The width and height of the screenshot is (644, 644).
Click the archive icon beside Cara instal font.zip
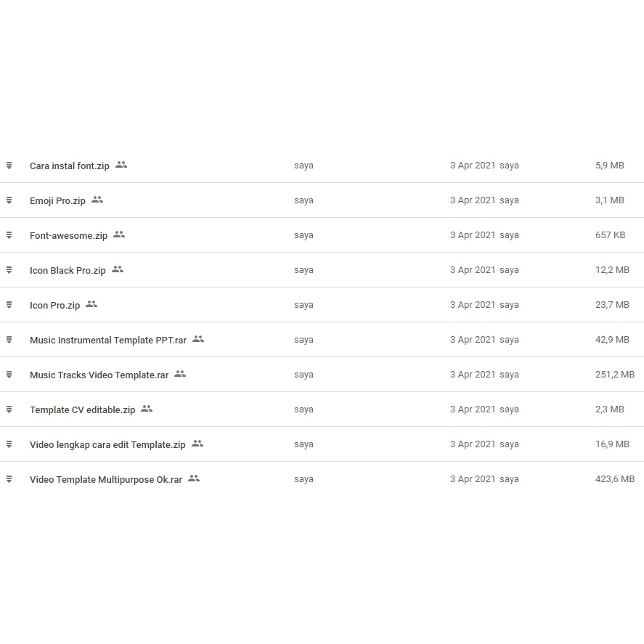[x=9, y=166]
